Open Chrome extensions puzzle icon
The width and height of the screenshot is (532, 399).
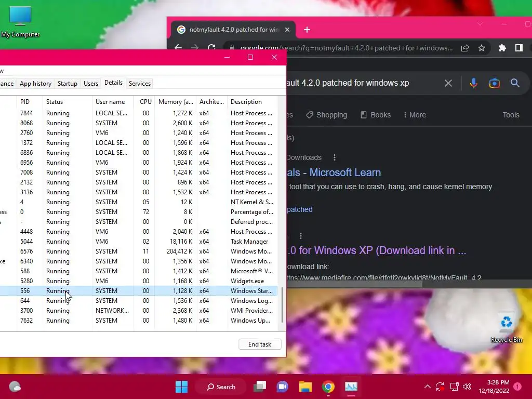502,48
